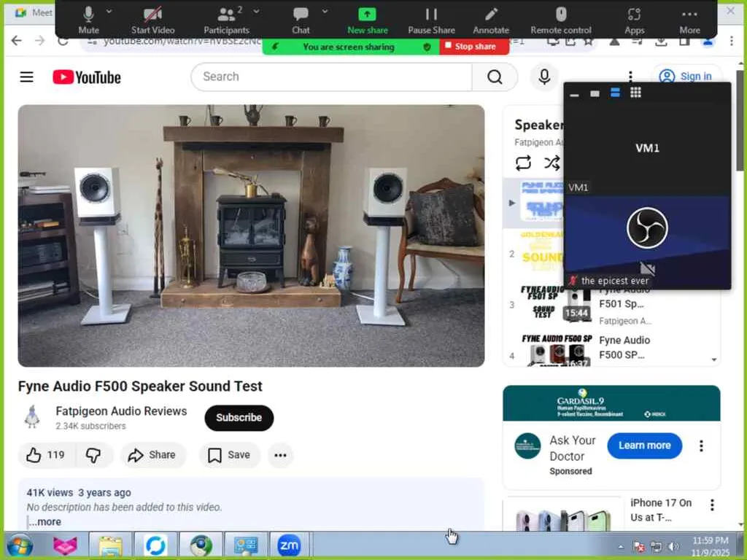This screenshot has height=560, width=747.
Task: Open more actions ellipsis beside Save
Action: tap(281, 455)
